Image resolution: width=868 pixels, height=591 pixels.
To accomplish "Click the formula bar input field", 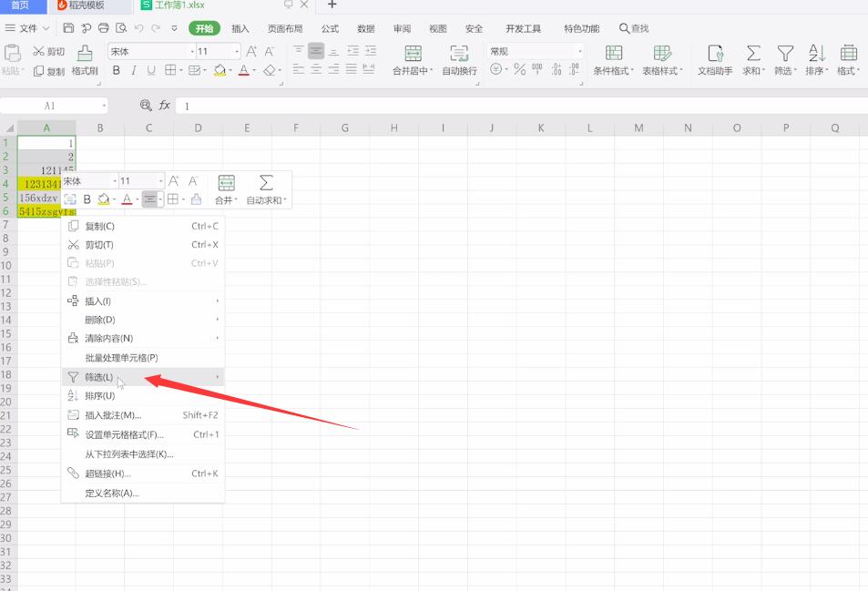I will 520,106.
